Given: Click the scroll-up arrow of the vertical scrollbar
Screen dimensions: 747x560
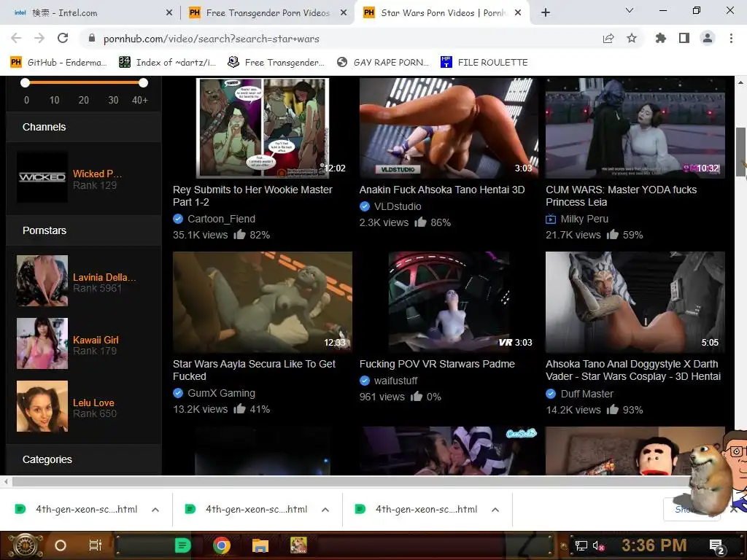Looking at the screenshot, I should coord(741,82).
